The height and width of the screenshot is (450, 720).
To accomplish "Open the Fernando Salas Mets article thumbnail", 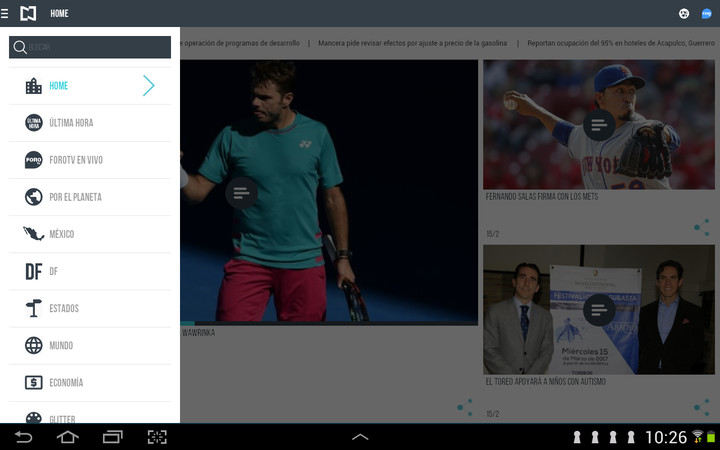I will (598, 125).
